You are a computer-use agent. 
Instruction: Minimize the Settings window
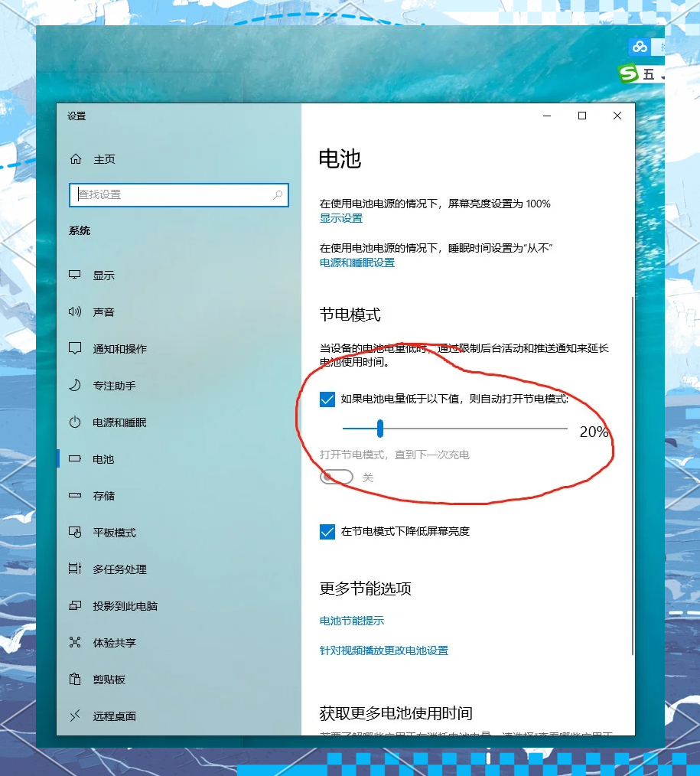[x=547, y=116]
